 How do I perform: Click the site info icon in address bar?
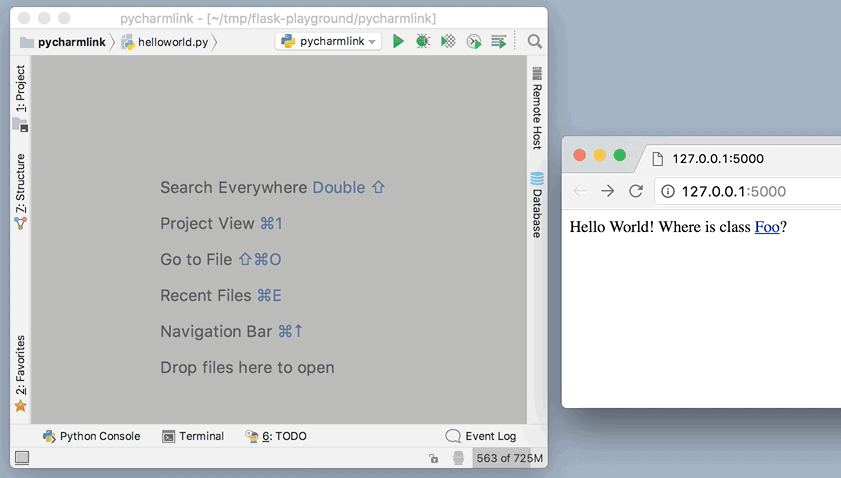pyautogui.click(x=668, y=192)
